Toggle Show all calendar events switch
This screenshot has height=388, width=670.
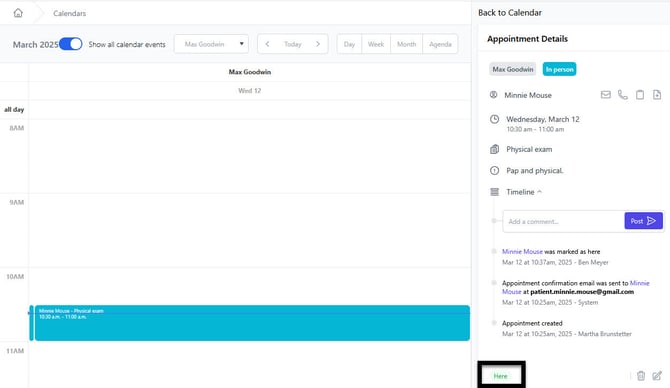[x=71, y=44]
